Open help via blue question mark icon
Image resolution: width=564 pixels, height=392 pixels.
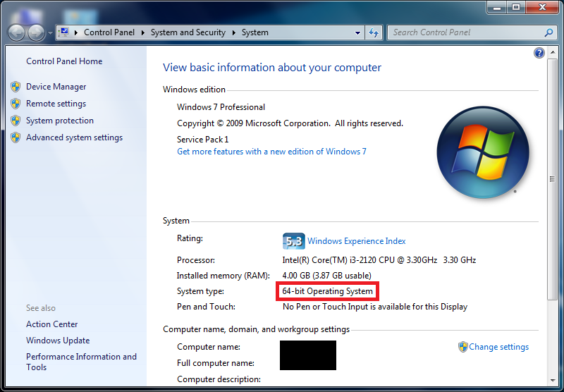pos(539,53)
